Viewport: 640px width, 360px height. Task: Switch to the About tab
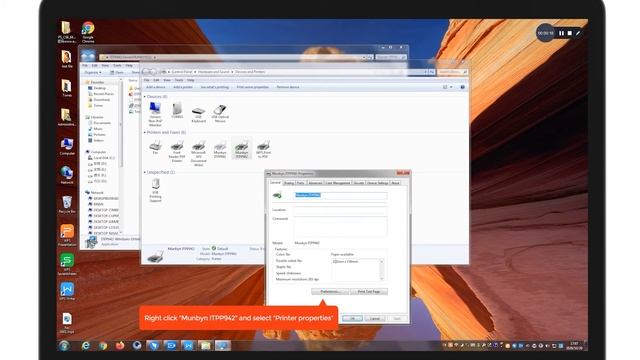[396, 183]
